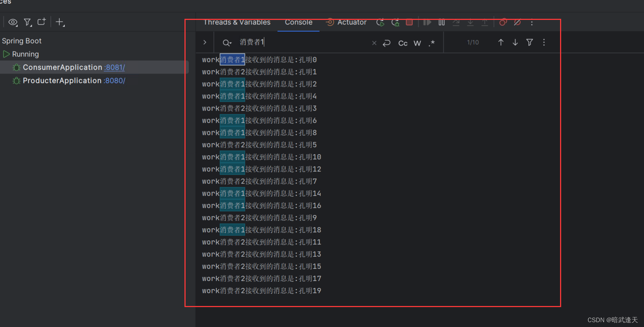Click the step out icon

click(485, 22)
